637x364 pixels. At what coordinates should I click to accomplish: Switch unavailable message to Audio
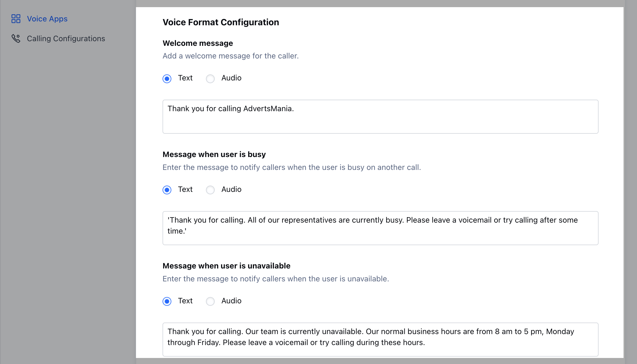[210, 301]
